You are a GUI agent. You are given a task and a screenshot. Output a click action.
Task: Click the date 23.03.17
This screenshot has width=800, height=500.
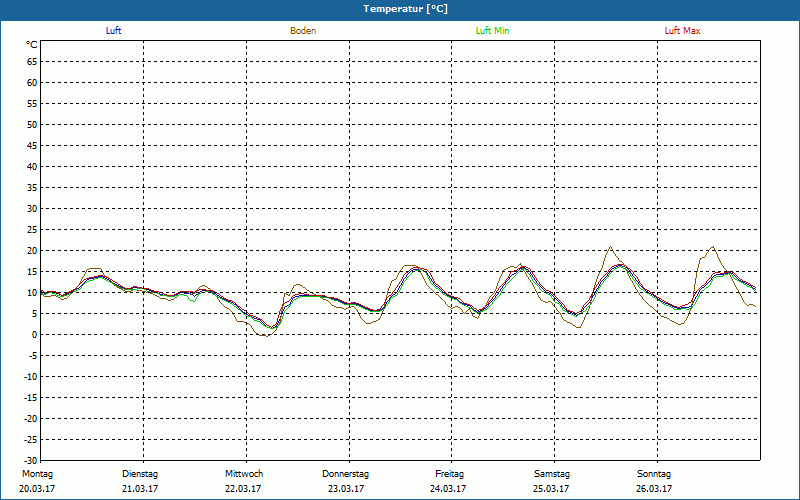tap(346, 489)
